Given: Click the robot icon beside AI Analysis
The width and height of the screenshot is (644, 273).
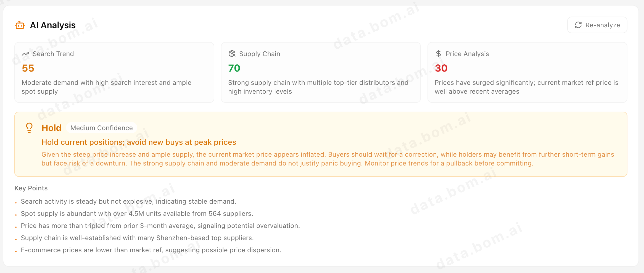Looking at the screenshot, I should 20,25.
